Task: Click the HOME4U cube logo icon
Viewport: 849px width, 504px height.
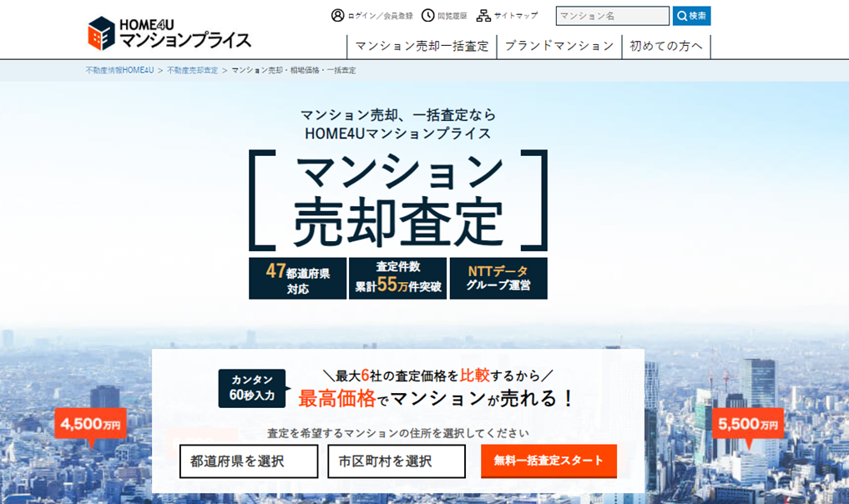Action: point(101,33)
